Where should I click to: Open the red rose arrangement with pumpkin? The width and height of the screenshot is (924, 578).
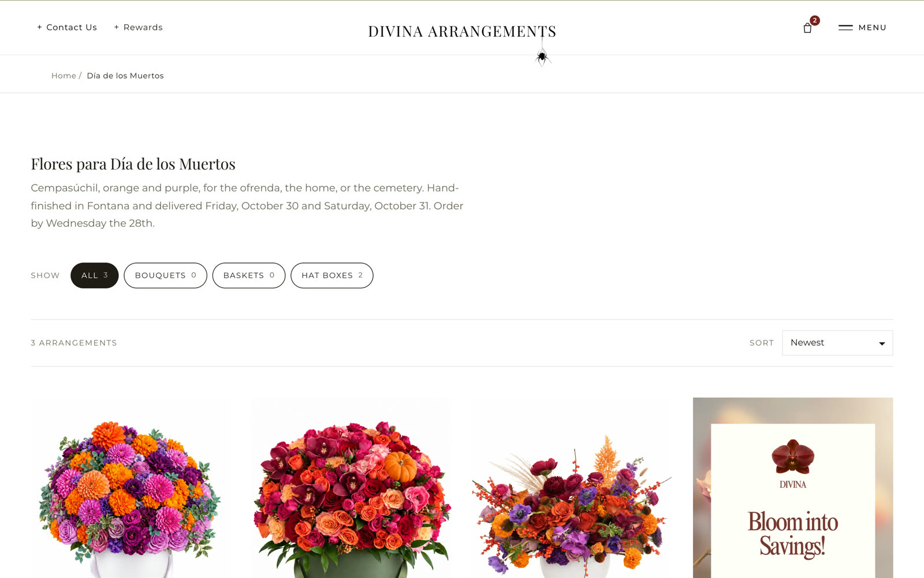click(x=351, y=488)
